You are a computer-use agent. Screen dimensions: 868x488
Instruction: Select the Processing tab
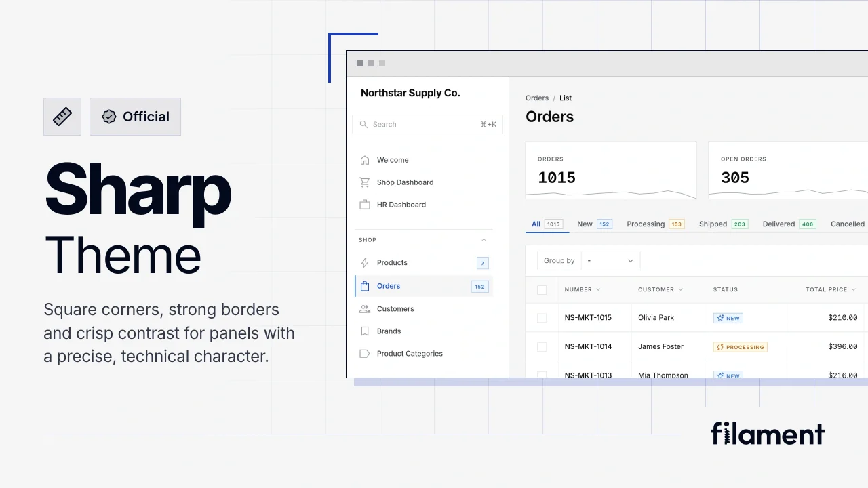pyautogui.click(x=655, y=224)
